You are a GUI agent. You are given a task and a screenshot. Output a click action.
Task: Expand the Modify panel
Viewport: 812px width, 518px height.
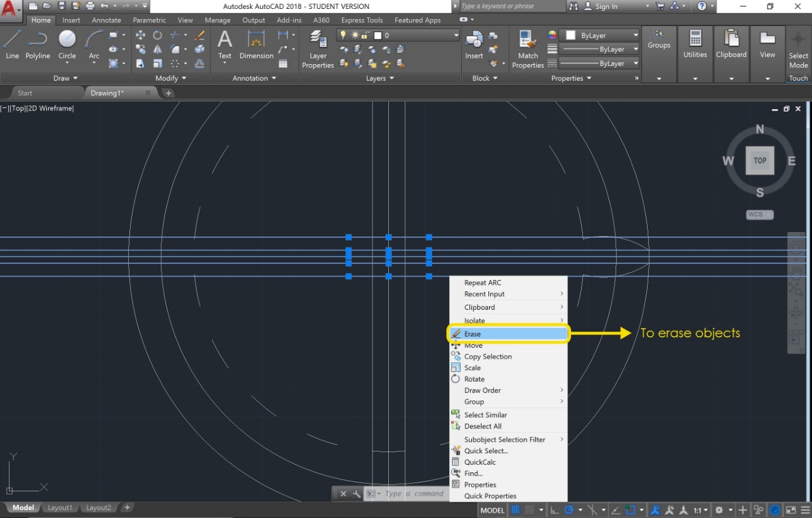pos(171,78)
